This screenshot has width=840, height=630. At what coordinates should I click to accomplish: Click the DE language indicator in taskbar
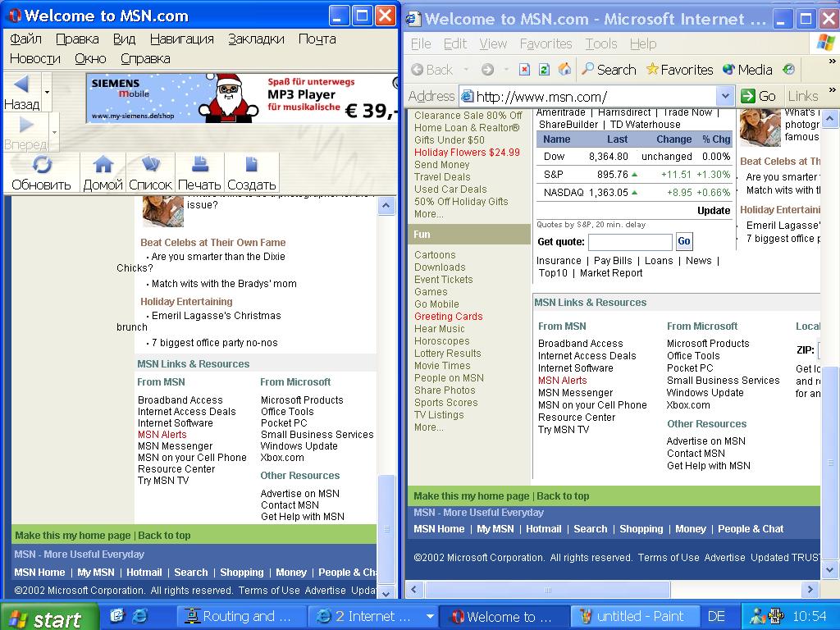click(x=716, y=616)
